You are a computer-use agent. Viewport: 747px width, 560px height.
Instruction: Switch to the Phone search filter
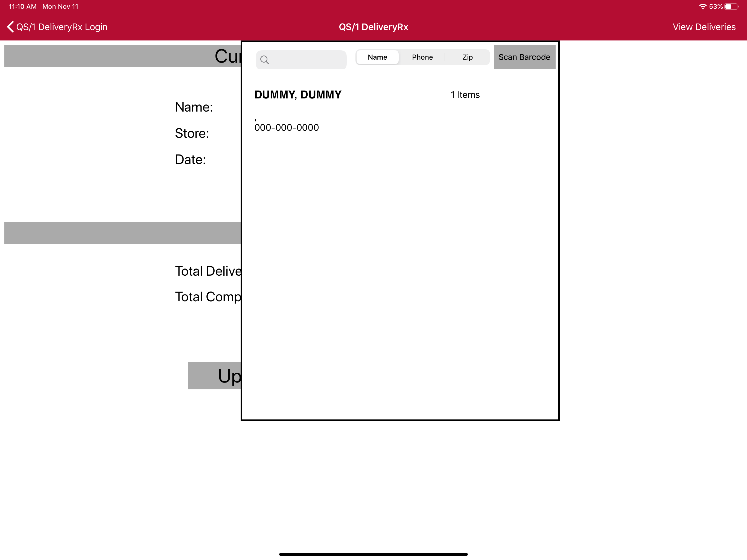coord(422,57)
